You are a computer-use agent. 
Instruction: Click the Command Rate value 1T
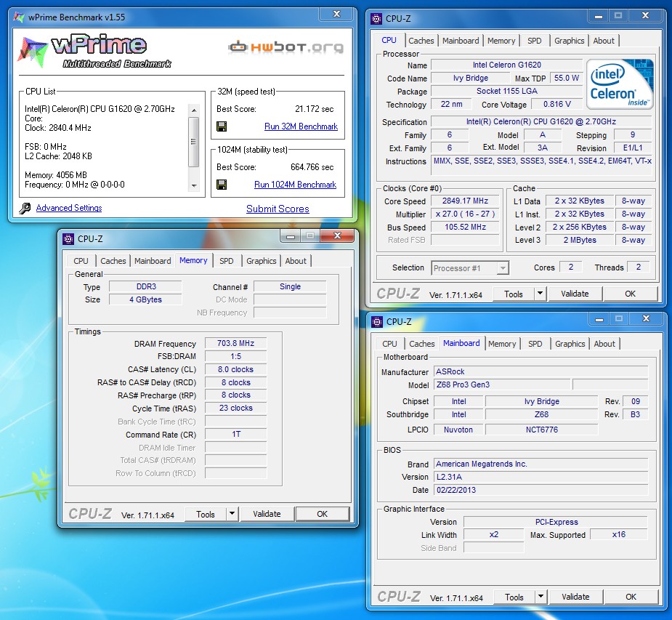pyautogui.click(x=235, y=434)
